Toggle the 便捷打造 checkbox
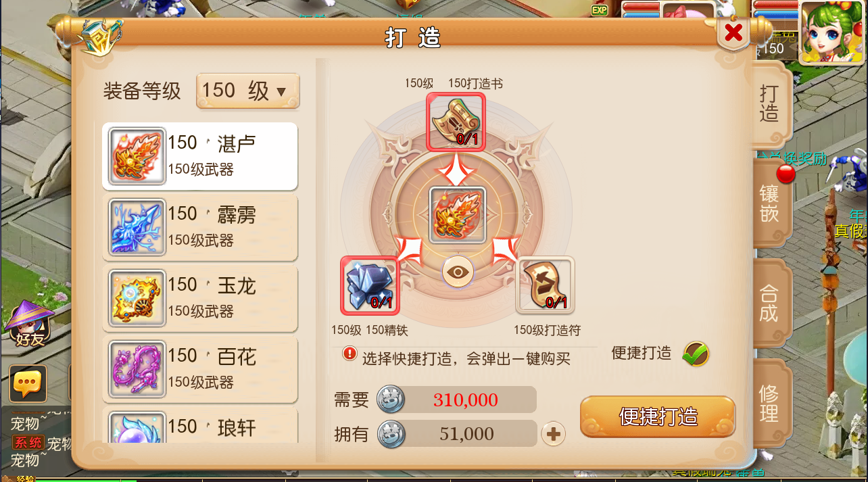 pyautogui.click(x=695, y=353)
